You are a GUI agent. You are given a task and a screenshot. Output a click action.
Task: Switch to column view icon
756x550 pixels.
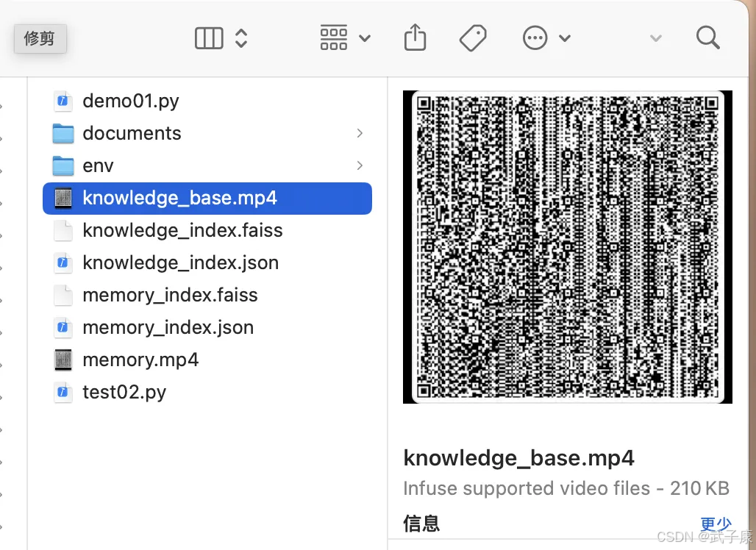click(209, 38)
